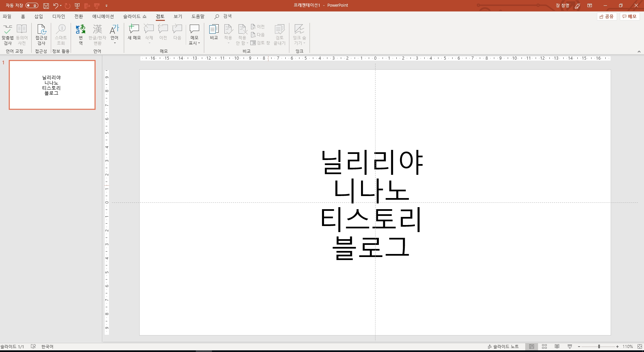Open the 메모 comments pane button
This screenshot has height=352, width=644.
pyautogui.click(x=630, y=17)
